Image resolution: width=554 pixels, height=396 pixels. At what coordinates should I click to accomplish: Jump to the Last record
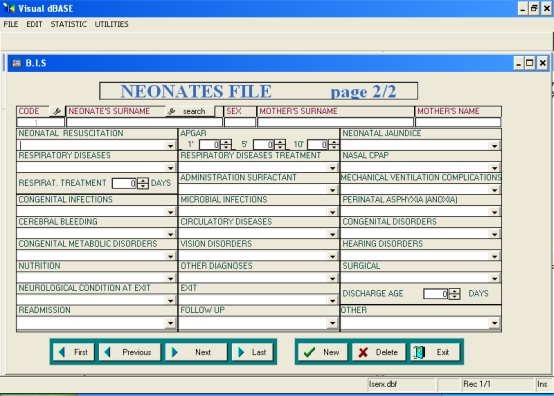(x=253, y=352)
